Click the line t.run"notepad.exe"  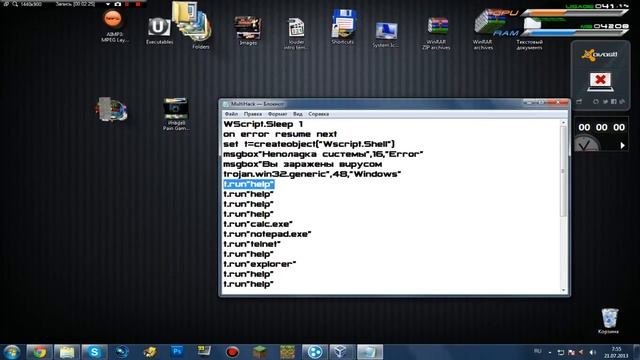(x=267, y=234)
